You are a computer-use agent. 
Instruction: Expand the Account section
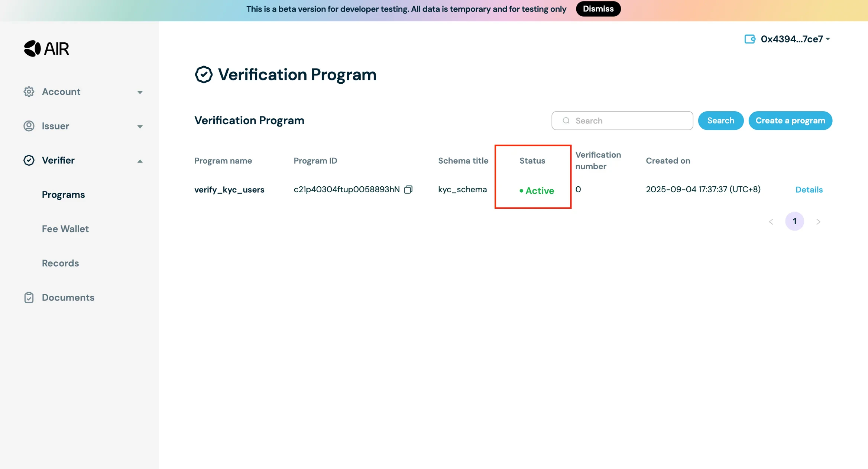pyautogui.click(x=140, y=92)
